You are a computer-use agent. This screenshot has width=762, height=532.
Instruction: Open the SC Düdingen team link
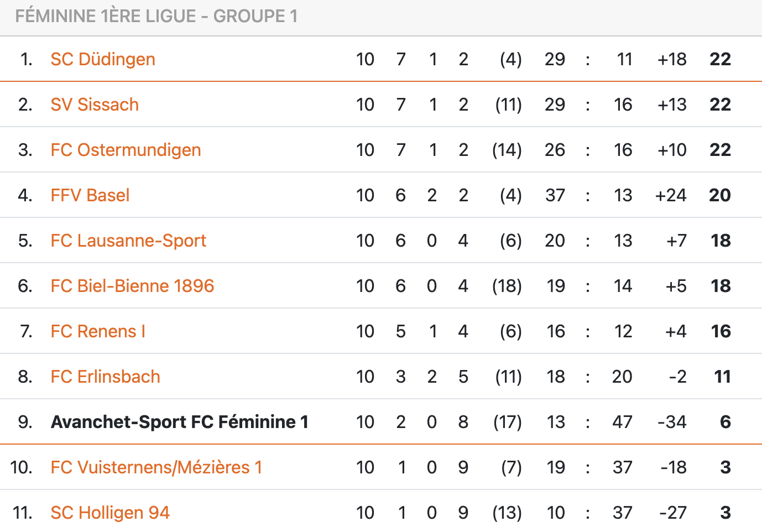[x=103, y=59]
